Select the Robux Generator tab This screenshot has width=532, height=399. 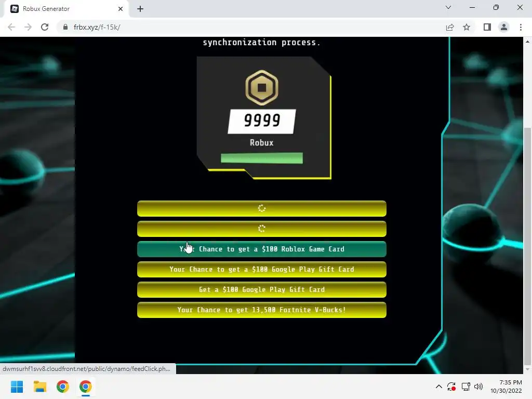click(x=66, y=9)
